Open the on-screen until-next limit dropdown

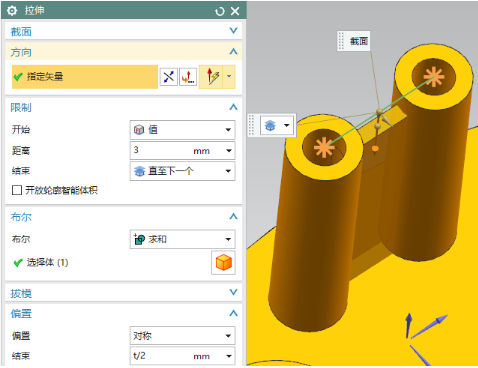(x=286, y=126)
